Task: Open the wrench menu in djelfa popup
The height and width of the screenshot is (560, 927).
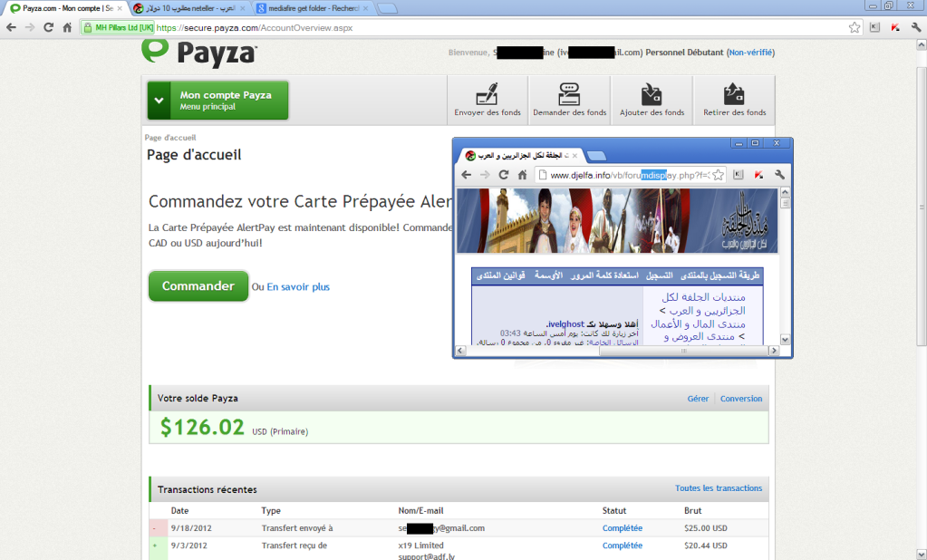Action: click(x=780, y=175)
